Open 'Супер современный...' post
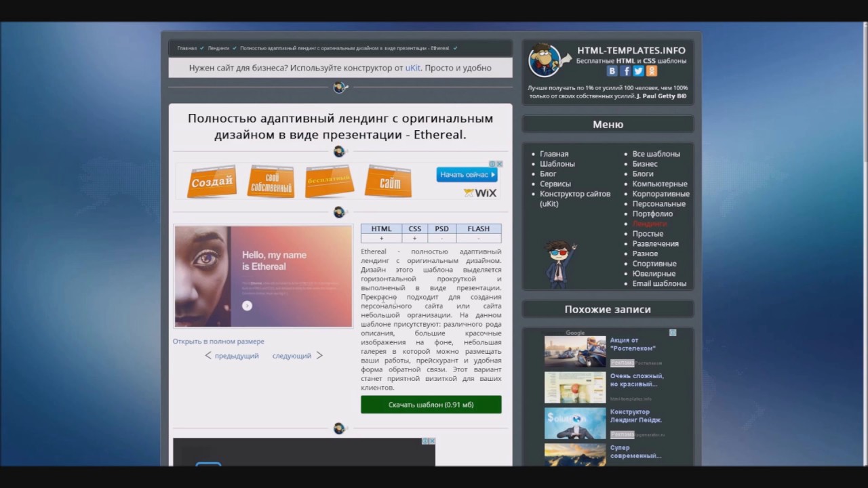 (635, 452)
